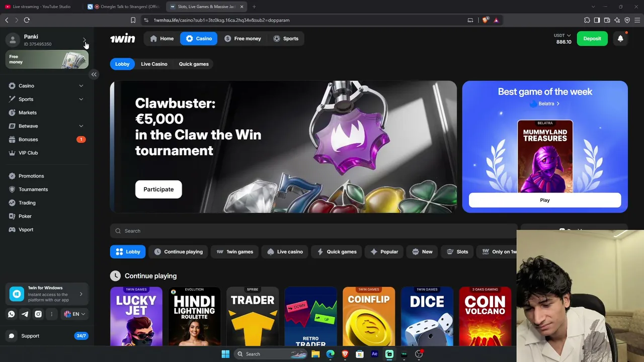The width and height of the screenshot is (644, 362).
Task: Select the Casino item in top navigation
Action: [x=199, y=39]
